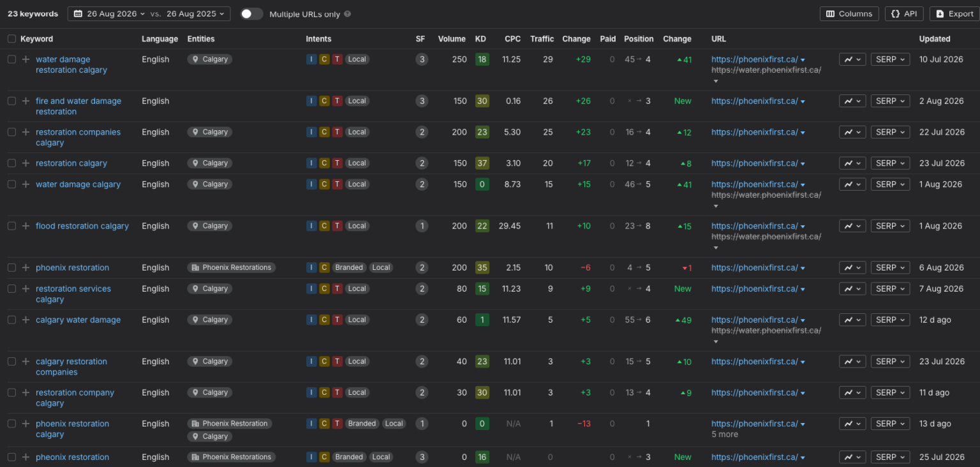Viewport: 980px width, 467px height.
Task: Click plus icon for 'pheonix restoration' row
Action: pos(26,457)
